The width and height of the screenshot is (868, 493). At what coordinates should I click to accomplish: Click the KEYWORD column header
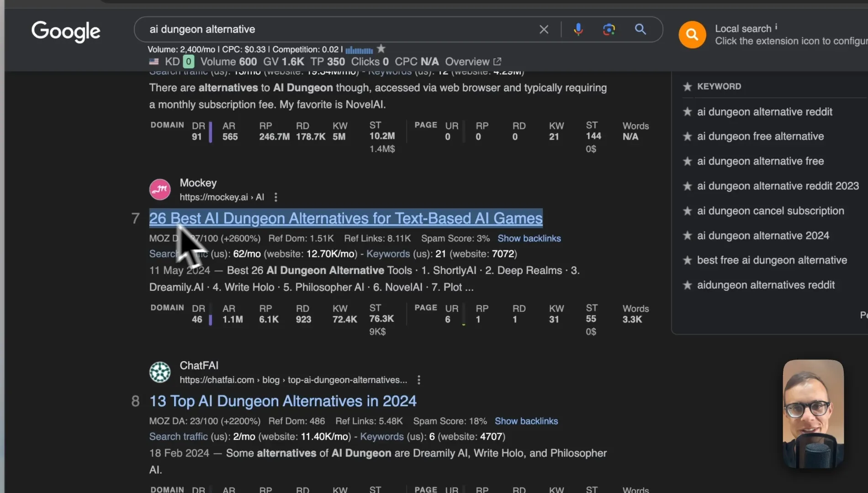click(x=719, y=86)
